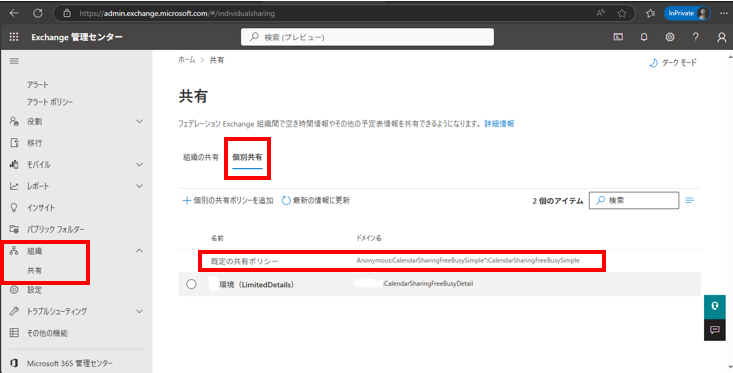Click the list search 検索 field
This screenshot has height=373, width=733.
click(634, 201)
